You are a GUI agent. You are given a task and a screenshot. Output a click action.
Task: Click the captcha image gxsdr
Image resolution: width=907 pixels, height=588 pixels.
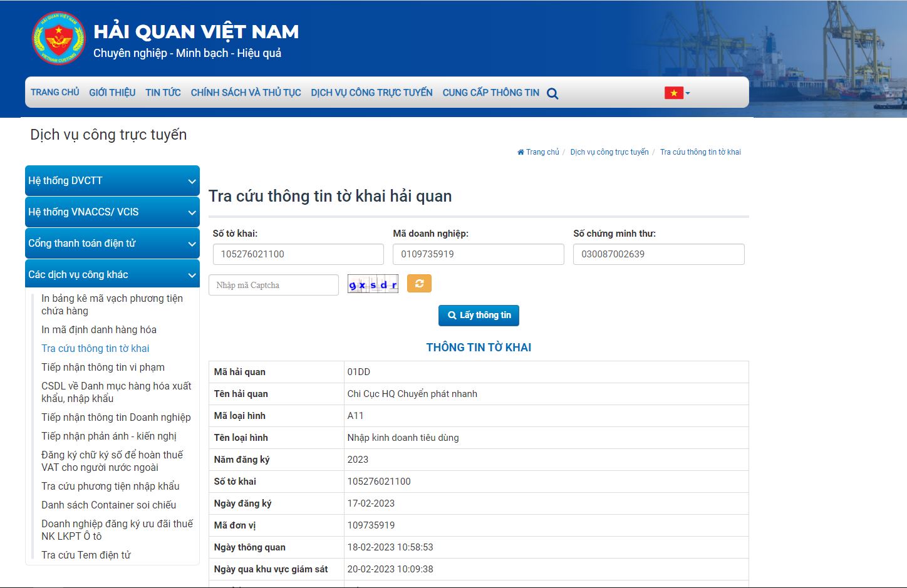coord(373,284)
